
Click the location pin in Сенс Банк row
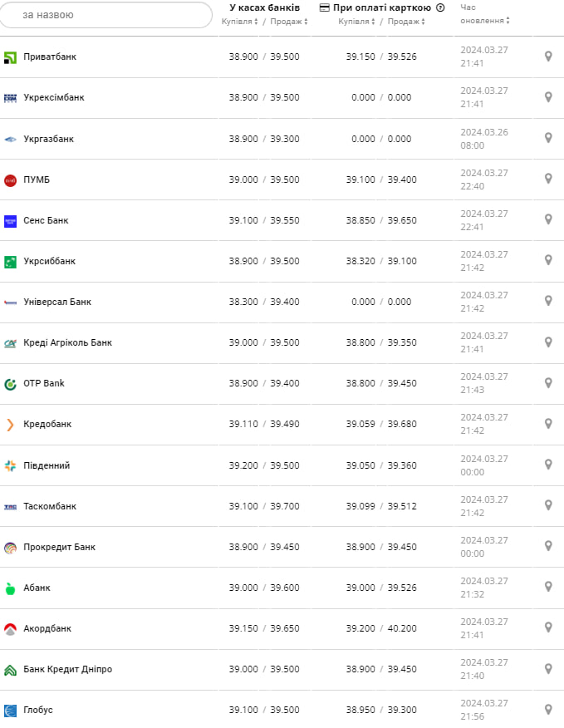click(x=548, y=219)
